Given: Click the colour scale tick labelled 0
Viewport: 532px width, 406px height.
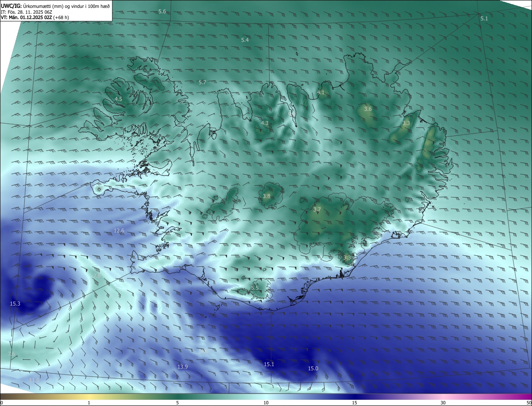Looking at the screenshot, I should [x=2, y=403].
